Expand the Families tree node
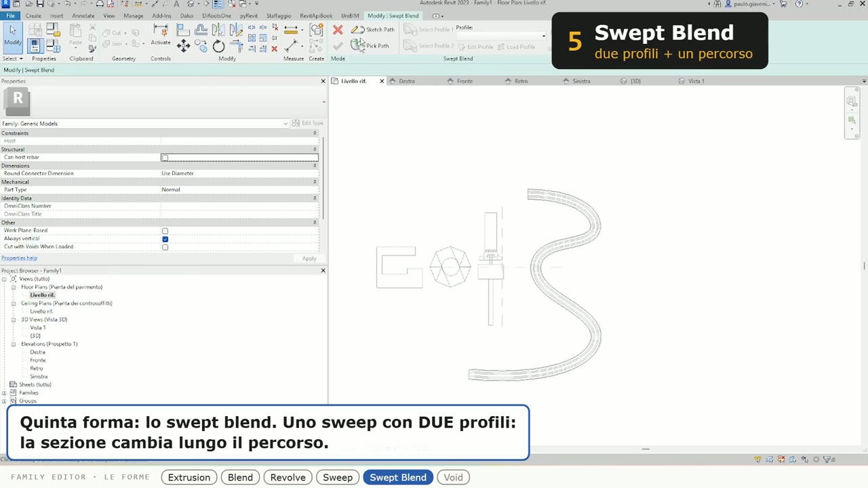Screen dimensions: 868x488 (x=4, y=393)
